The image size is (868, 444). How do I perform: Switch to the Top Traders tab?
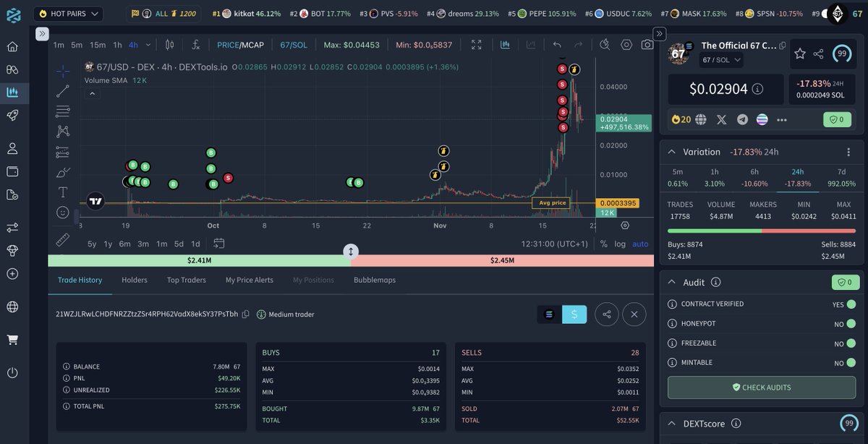click(x=187, y=280)
